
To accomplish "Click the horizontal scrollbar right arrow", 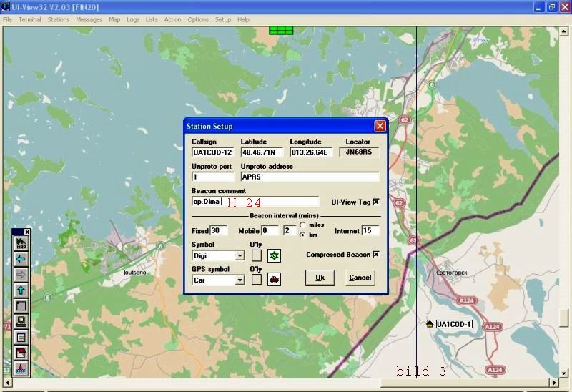I will pos(555,383).
